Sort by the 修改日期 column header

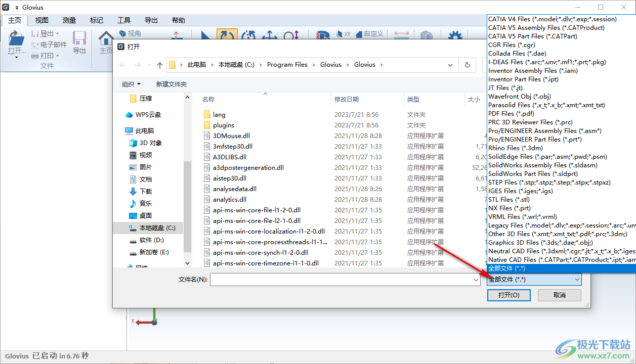pyautogui.click(x=347, y=100)
